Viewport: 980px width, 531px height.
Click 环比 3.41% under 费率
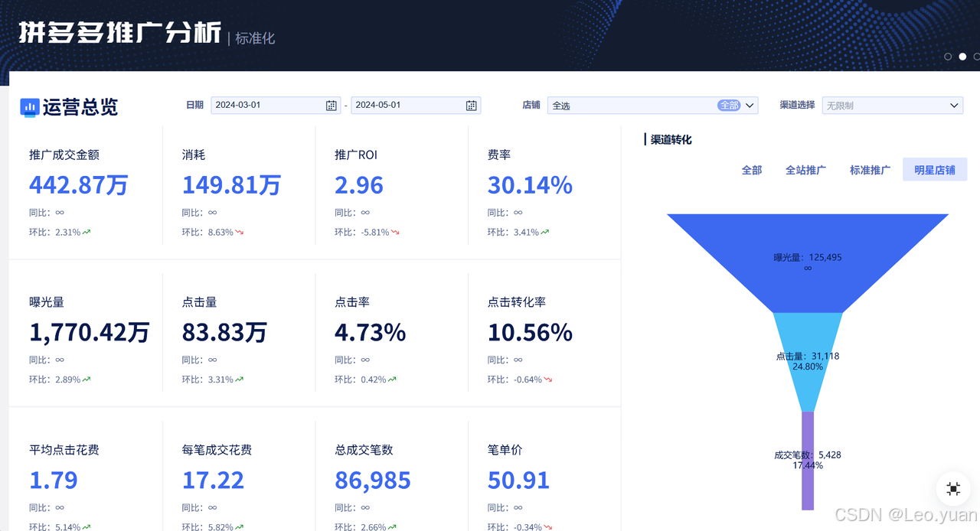pos(513,232)
